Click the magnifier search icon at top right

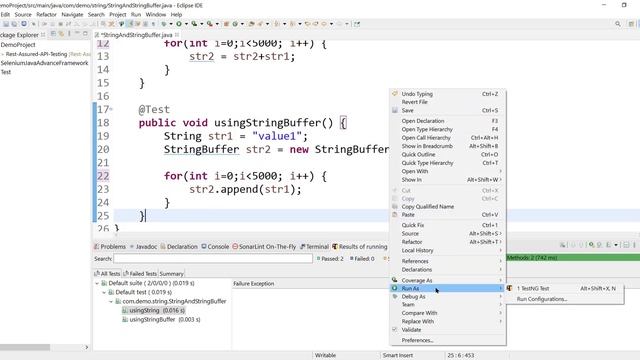coord(618,24)
